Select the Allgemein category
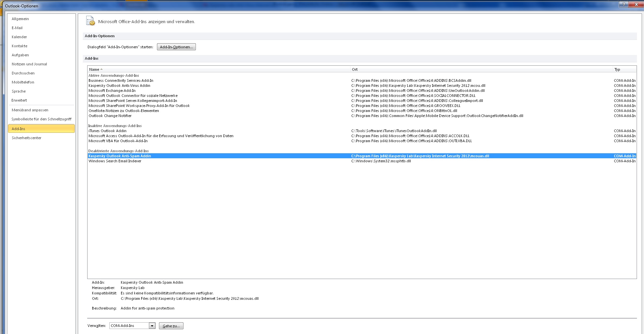Viewport: 644px width, 334px height. pyautogui.click(x=42, y=19)
